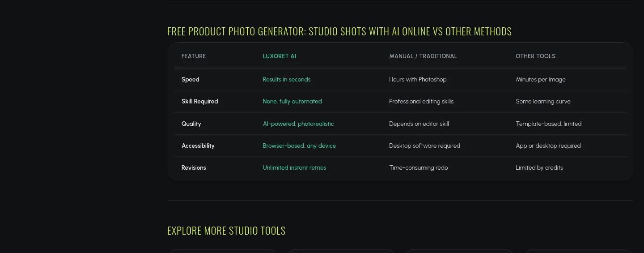Screen dimensions: 644x253
Task: Select the Revisions row label
Action: [x=194, y=167]
